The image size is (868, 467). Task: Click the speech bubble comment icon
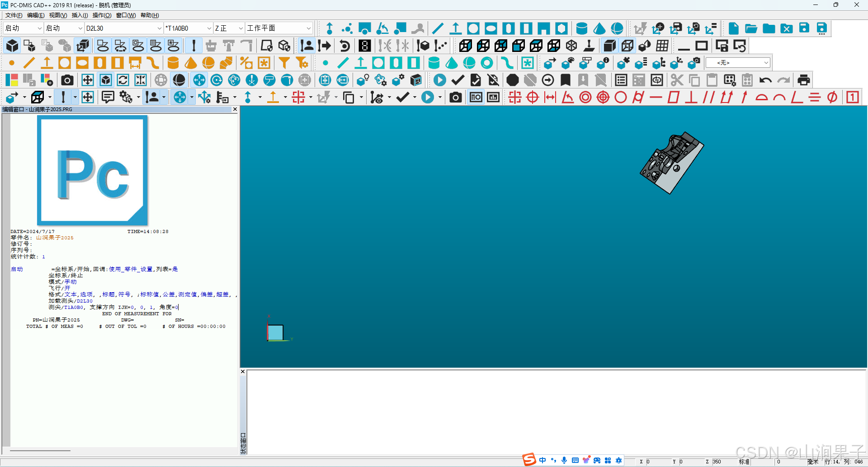coord(108,97)
